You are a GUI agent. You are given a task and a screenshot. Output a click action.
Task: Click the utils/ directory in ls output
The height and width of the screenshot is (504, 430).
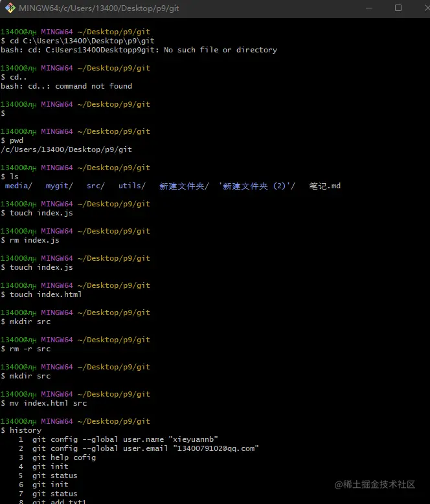132,186
